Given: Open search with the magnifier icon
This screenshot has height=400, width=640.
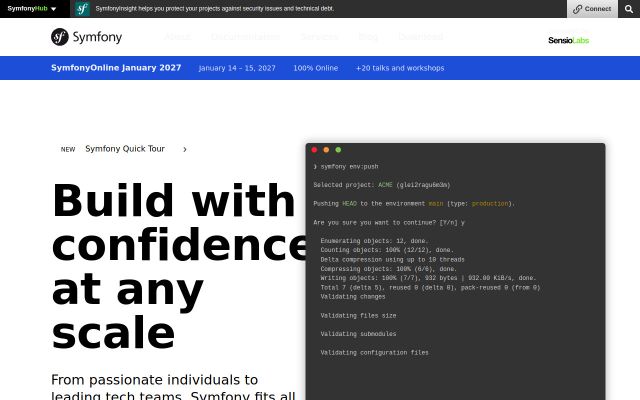Looking at the screenshot, I should tap(629, 9).
